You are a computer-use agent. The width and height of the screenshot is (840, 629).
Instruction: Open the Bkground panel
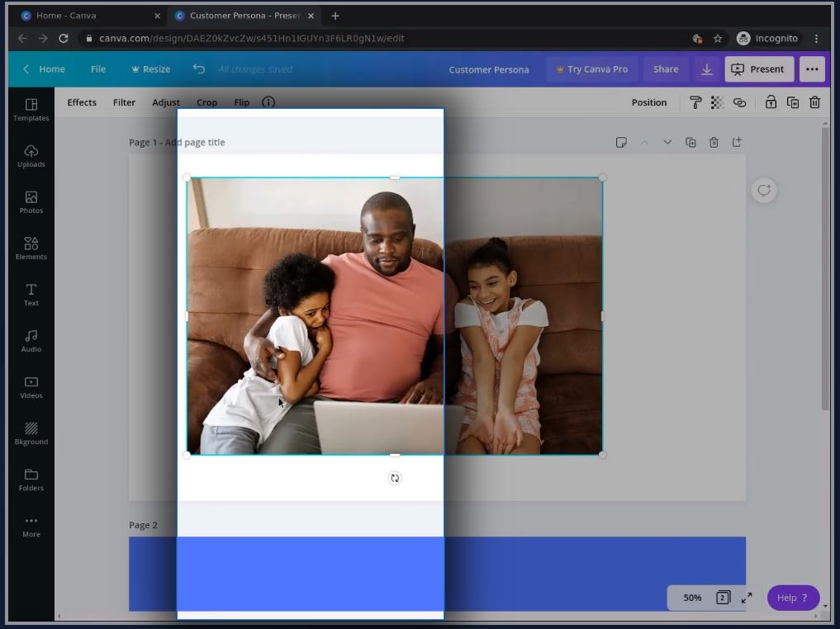pos(31,433)
